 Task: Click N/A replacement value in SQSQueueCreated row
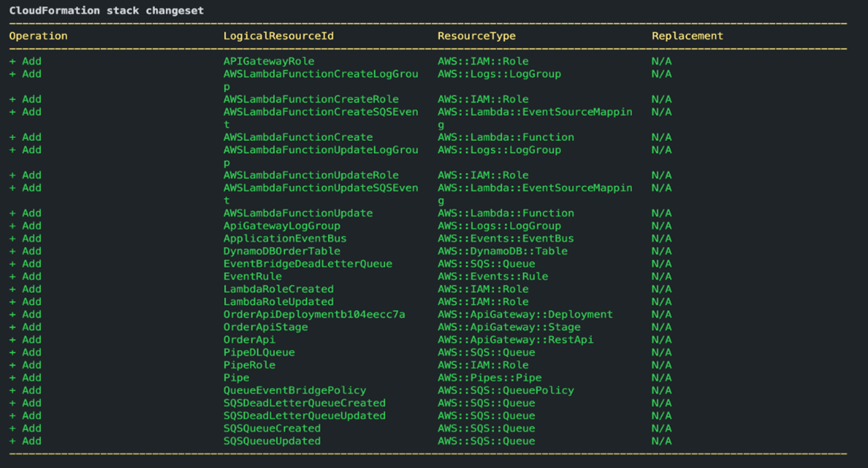pyautogui.click(x=662, y=429)
